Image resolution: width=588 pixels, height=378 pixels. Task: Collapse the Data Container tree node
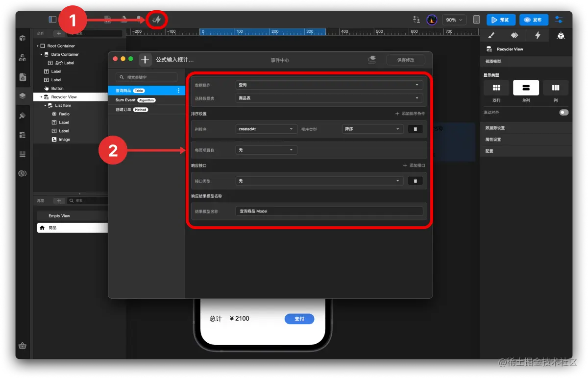pyautogui.click(x=42, y=54)
